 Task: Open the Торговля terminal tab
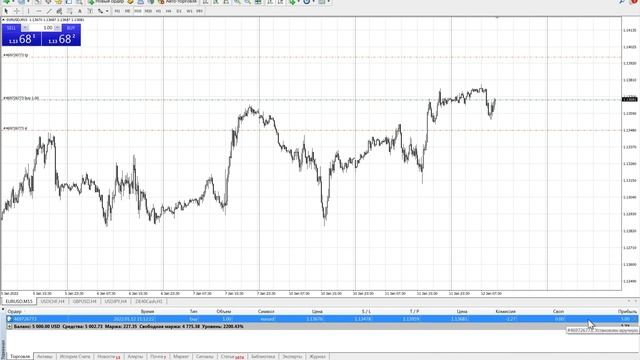pos(20,356)
